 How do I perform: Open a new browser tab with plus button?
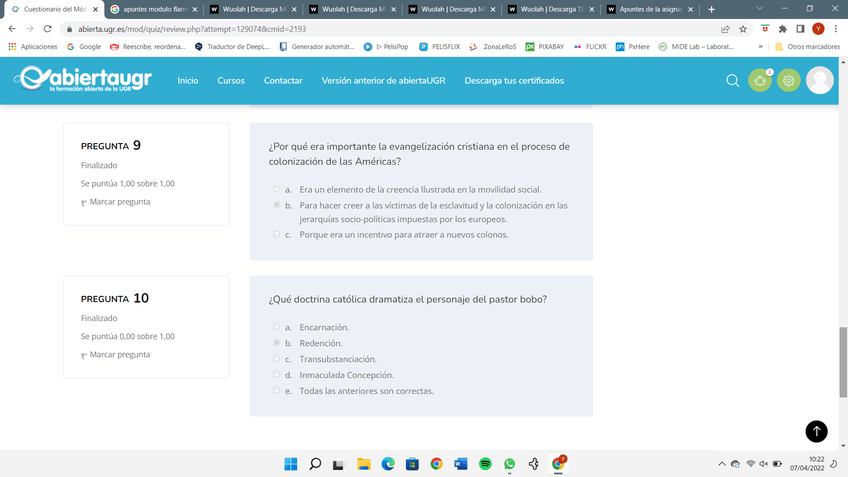(711, 9)
